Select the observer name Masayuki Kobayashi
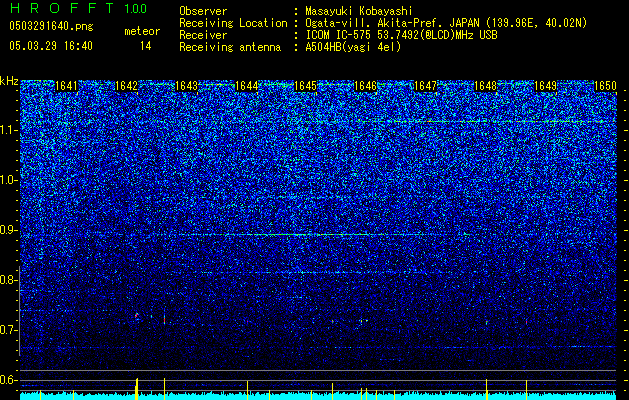The height and width of the screenshot is (400, 629). pyautogui.click(x=359, y=11)
